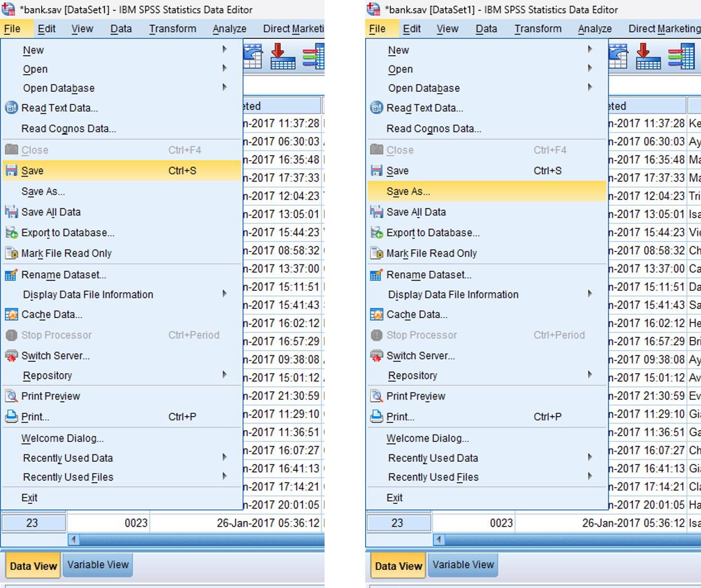Viewport: 701px width, 588px height.
Task: Click Cache Data icon in left window
Action: [x=11, y=315]
